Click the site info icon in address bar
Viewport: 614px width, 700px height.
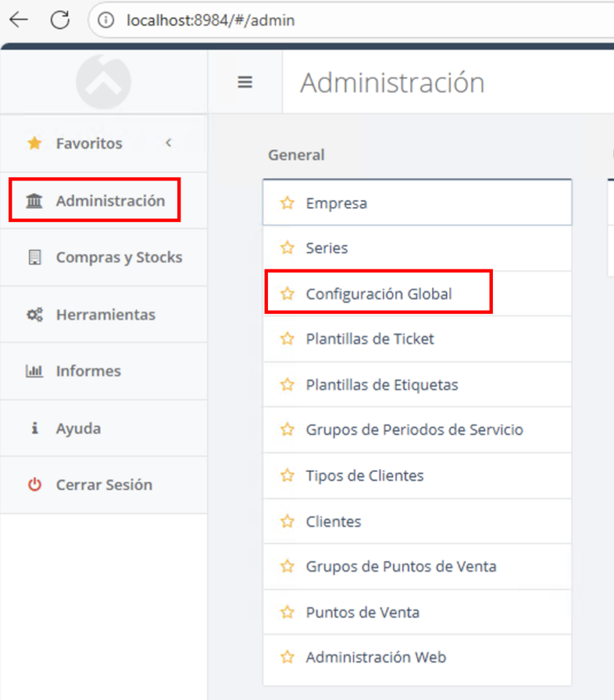tap(106, 21)
